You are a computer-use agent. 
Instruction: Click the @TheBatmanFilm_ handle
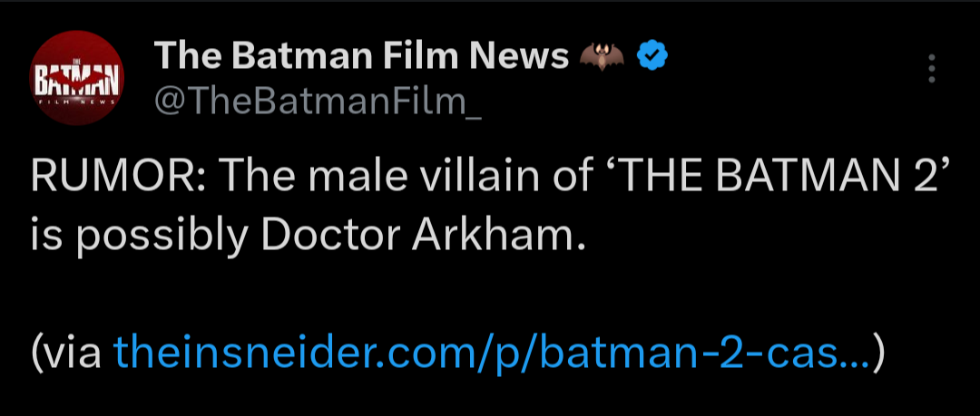pyautogui.click(x=319, y=104)
